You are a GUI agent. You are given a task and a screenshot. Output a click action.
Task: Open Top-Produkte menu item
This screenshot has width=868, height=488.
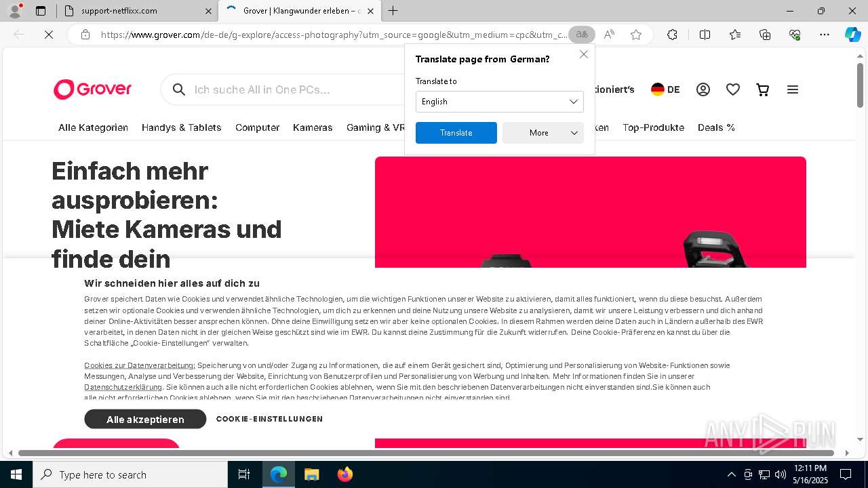(x=654, y=127)
